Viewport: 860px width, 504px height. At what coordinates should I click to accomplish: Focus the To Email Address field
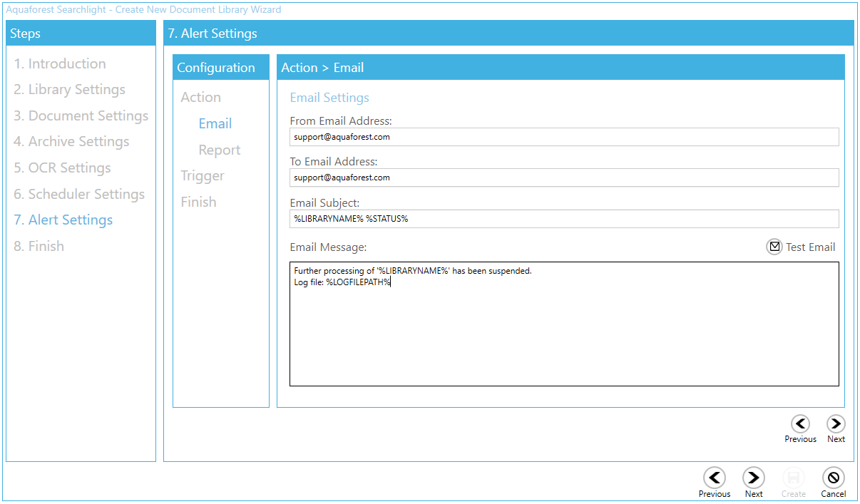563,178
